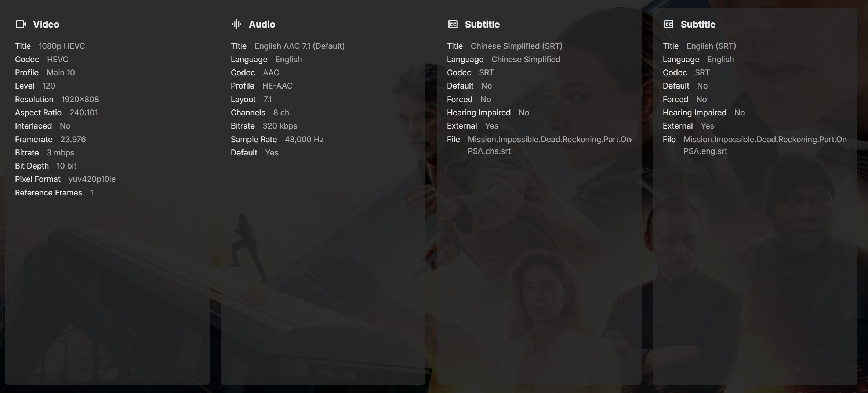Click the 1920×808 resolution value

(x=80, y=99)
